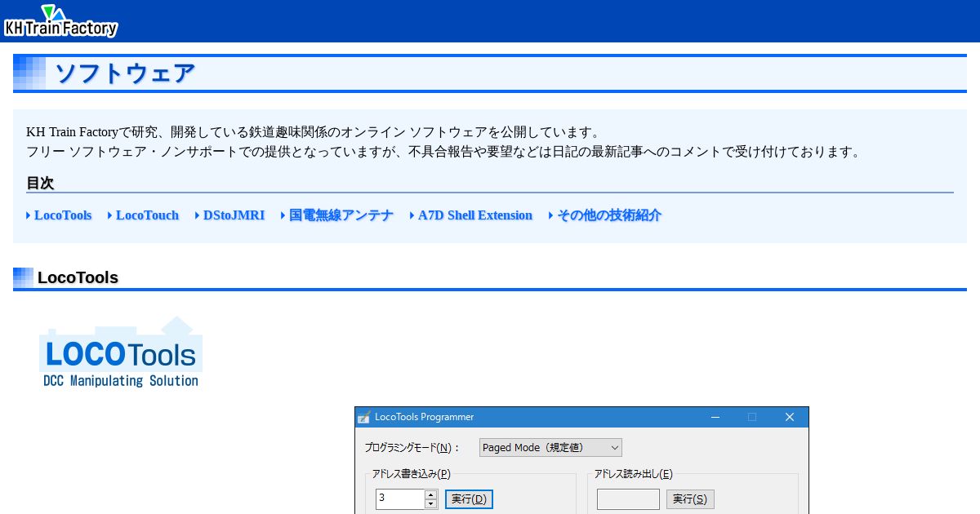Click the LOCOTools DCC Manipulating Solution logo

click(121, 352)
